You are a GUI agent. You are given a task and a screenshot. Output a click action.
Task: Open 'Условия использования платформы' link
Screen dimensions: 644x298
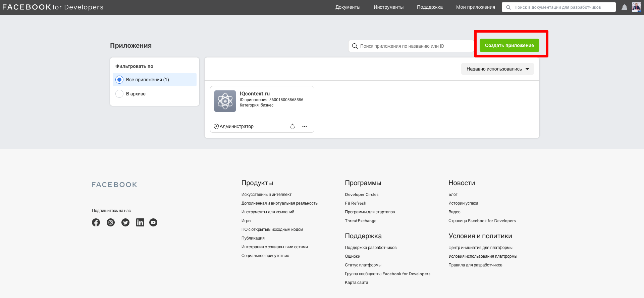(483, 256)
